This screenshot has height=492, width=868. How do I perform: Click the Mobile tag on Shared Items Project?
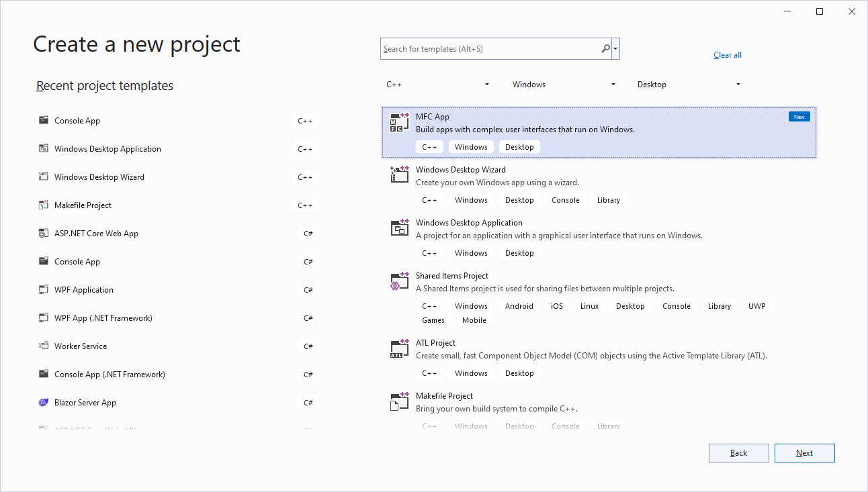click(x=474, y=320)
